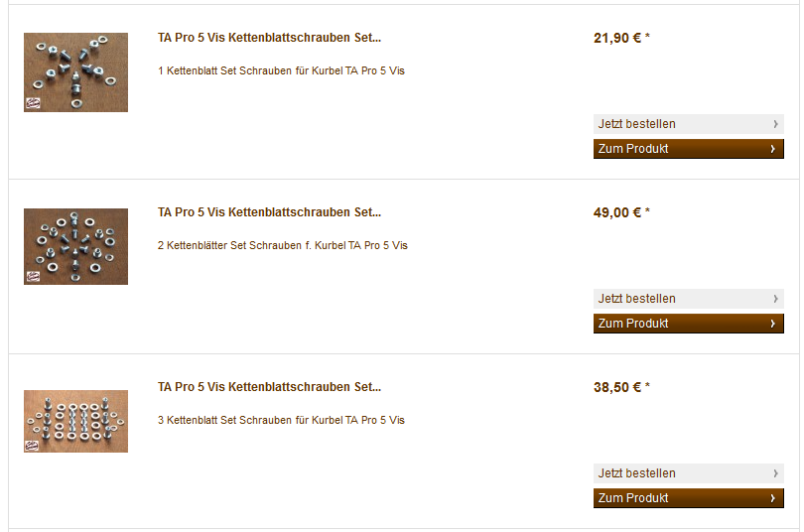Open product title link priced 21,90 €
The height and width of the screenshot is (532, 804).
point(269,38)
